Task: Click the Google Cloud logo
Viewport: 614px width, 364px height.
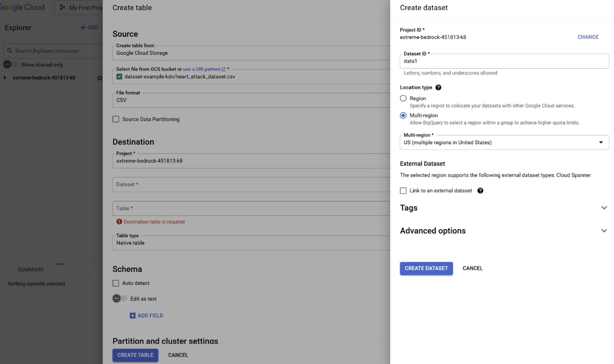Action: tap(22, 7)
